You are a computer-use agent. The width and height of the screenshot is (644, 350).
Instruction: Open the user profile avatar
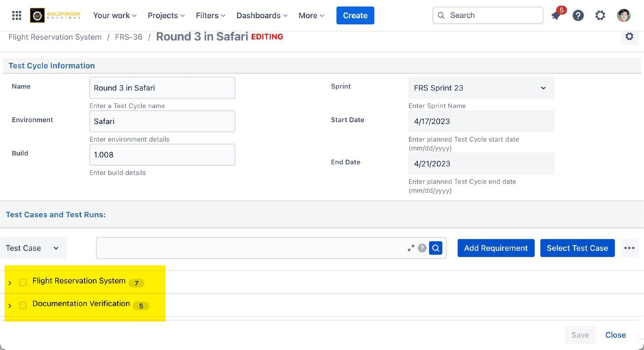(623, 15)
